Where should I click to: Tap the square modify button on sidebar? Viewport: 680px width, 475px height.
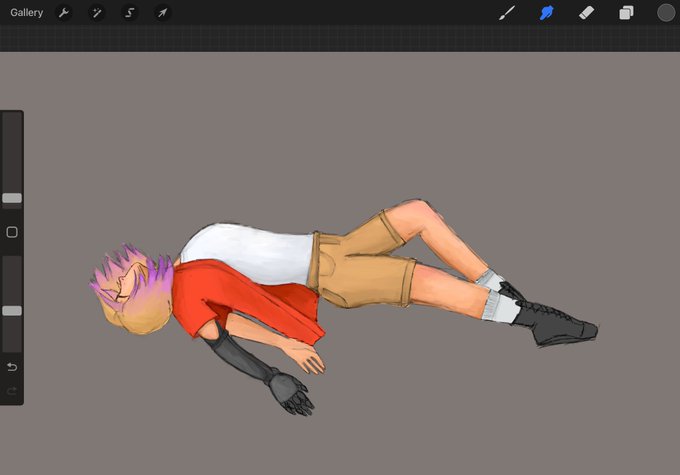pyautogui.click(x=12, y=232)
